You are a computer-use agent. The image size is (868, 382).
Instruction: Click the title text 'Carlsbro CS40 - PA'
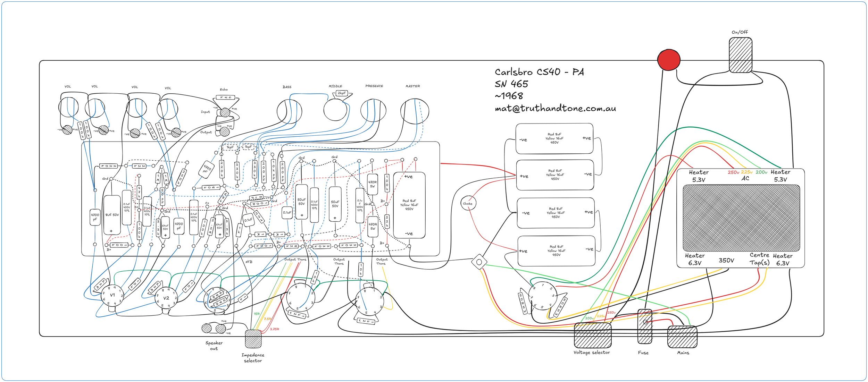click(x=539, y=72)
